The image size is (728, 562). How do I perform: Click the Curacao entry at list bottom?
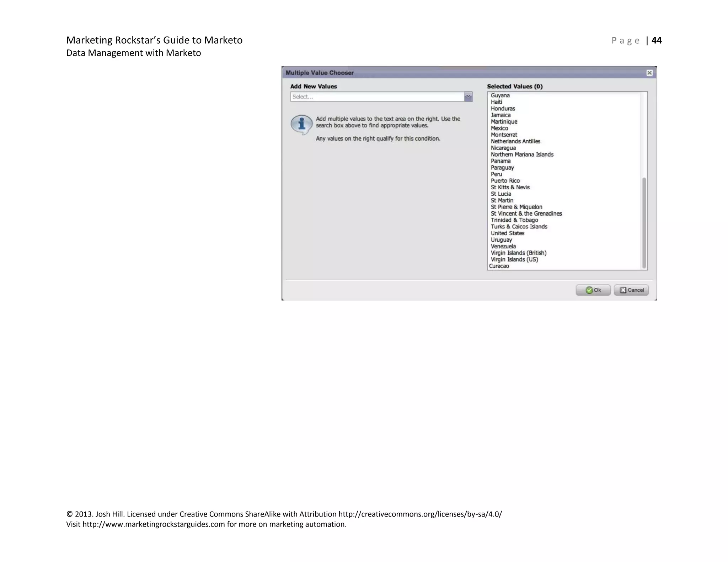(499, 266)
